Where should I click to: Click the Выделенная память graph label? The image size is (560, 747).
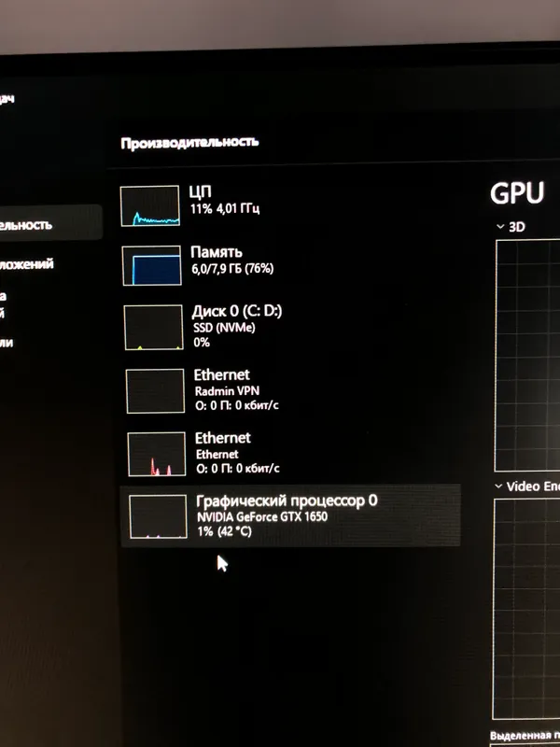click(525, 736)
